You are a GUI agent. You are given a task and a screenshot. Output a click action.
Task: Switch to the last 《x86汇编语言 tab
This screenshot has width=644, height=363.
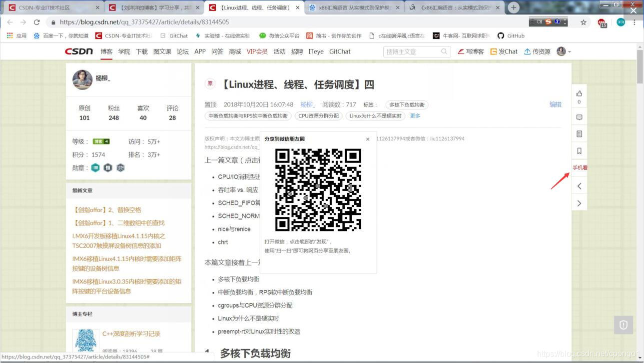click(x=454, y=8)
